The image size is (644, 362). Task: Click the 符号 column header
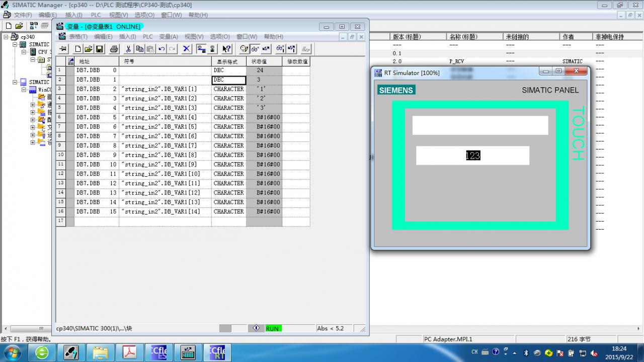pyautogui.click(x=165, y=61)
